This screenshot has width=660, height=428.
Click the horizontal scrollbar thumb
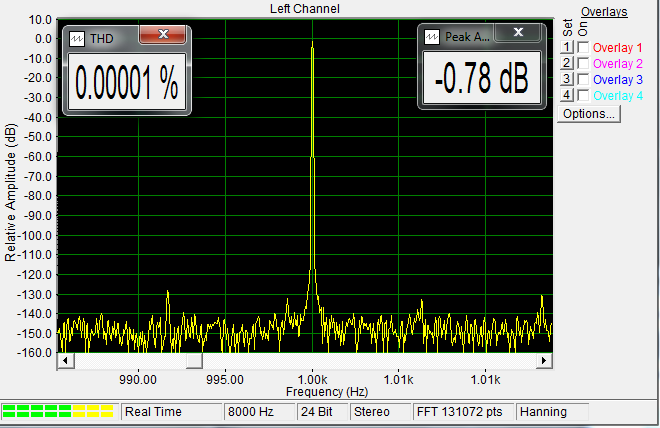pyautogui.click(x=194, y=361)
